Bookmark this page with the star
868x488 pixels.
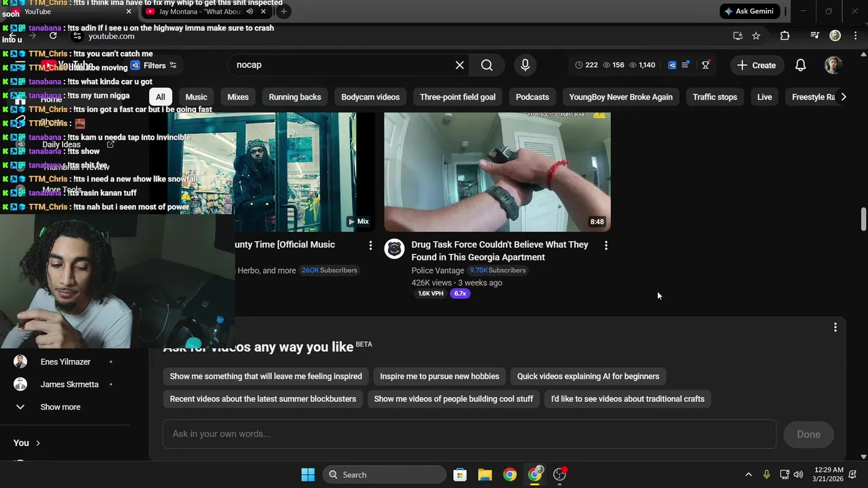click(x=756, y=36)
